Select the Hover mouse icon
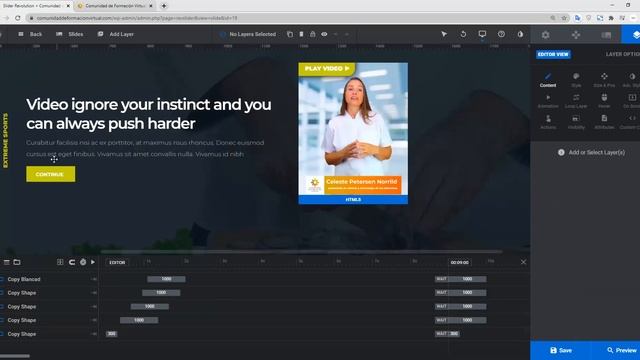This screenshot has width=640, height=360. [604, 101]
